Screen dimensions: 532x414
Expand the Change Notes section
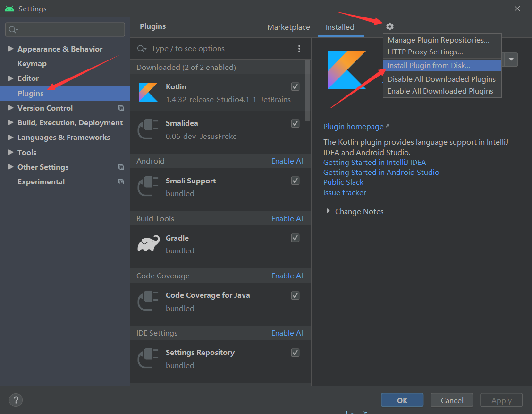pos(328,211)
